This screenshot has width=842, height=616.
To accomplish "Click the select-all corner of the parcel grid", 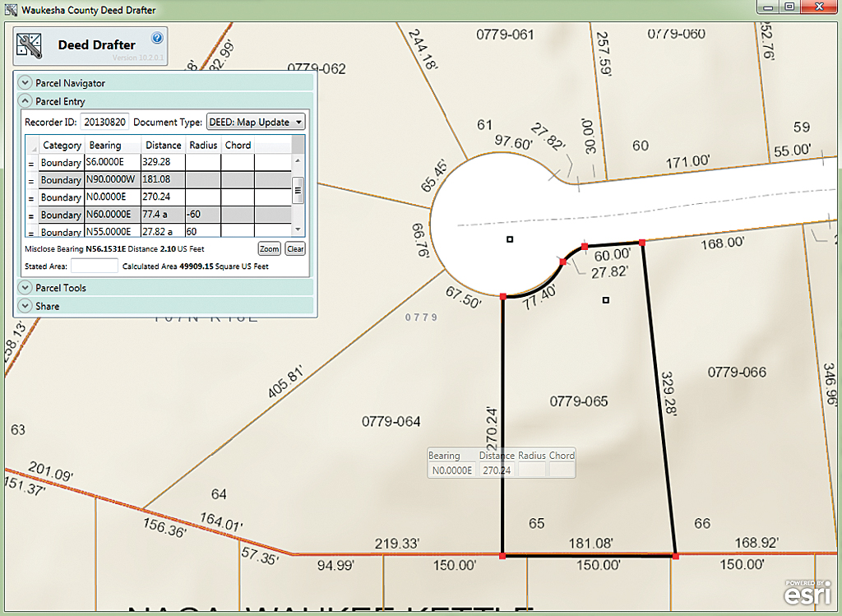I will point(32,145).
